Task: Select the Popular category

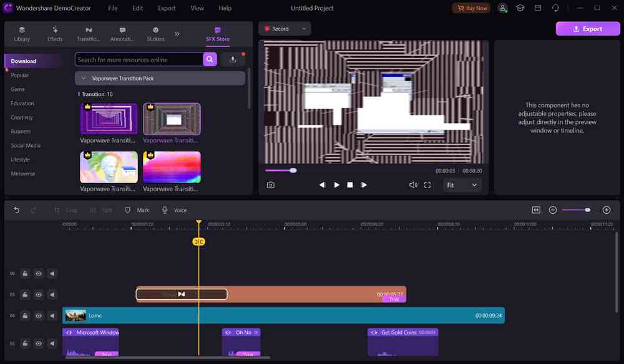Action: tap(20, 75)
